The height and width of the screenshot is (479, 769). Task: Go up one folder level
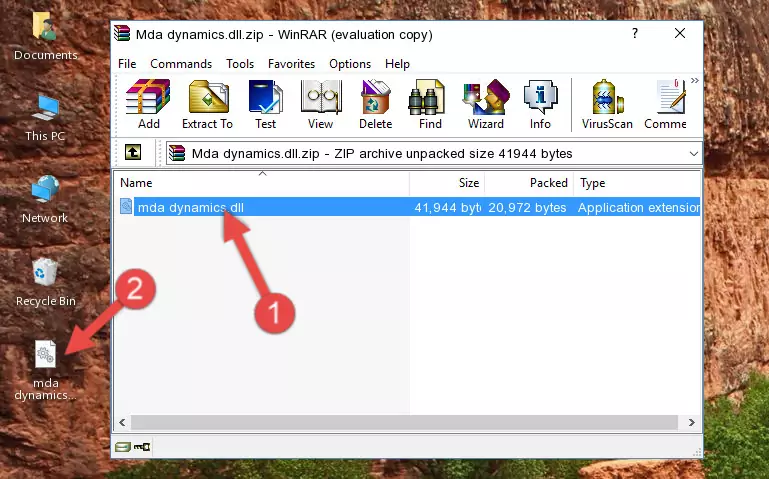tap(133, 152)
